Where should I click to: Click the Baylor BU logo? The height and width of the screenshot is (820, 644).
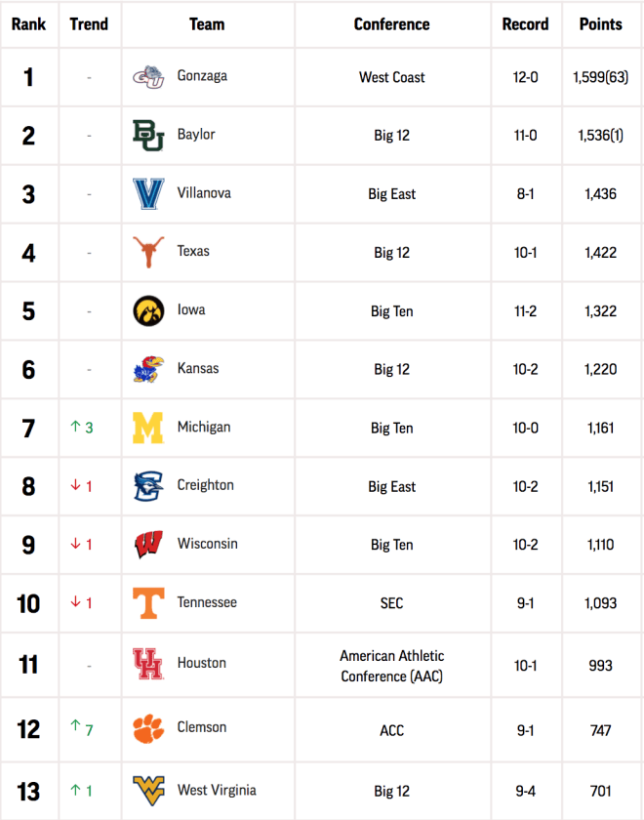[x=148, y=136]
